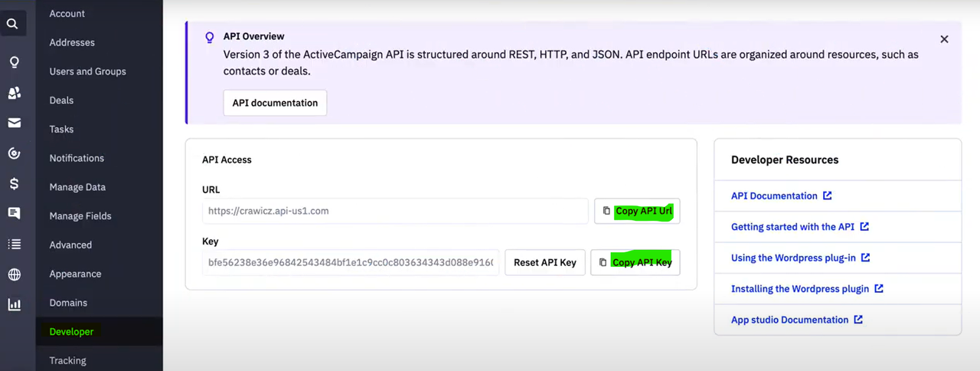Open Conversations chat bubble icon
The image size is (980, 371).
point(14,213)
